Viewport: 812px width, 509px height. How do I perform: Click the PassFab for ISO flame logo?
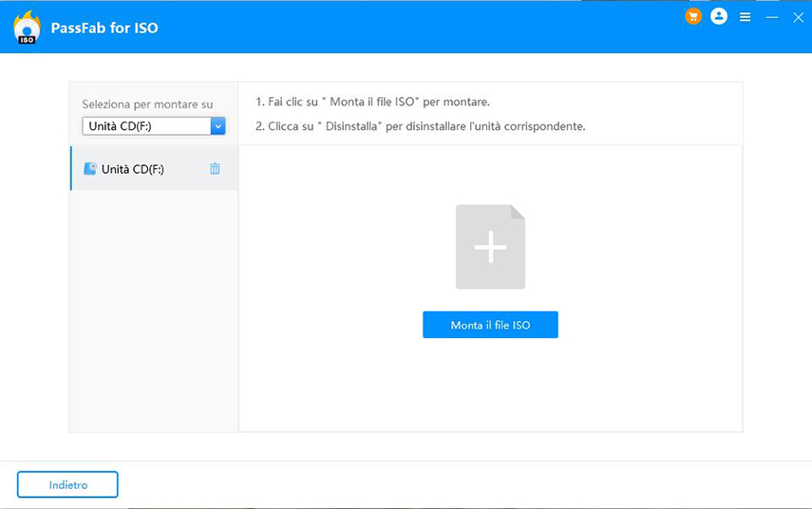click(27, 28)
